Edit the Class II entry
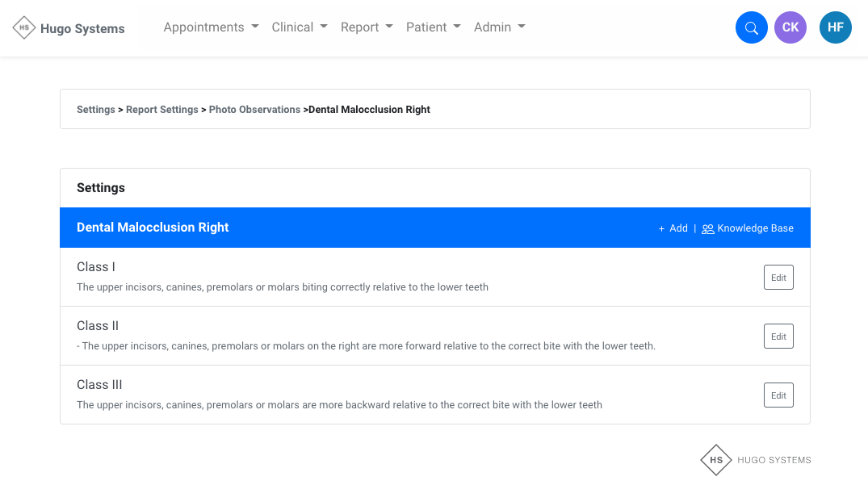The height and width of the screenshot is (485, 868). [x=778, y=336]
